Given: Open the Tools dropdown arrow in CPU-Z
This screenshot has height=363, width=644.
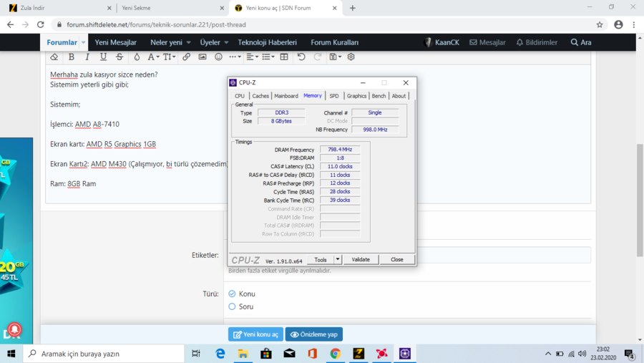Looking at the screenshot, I should (x=338, y=260).
